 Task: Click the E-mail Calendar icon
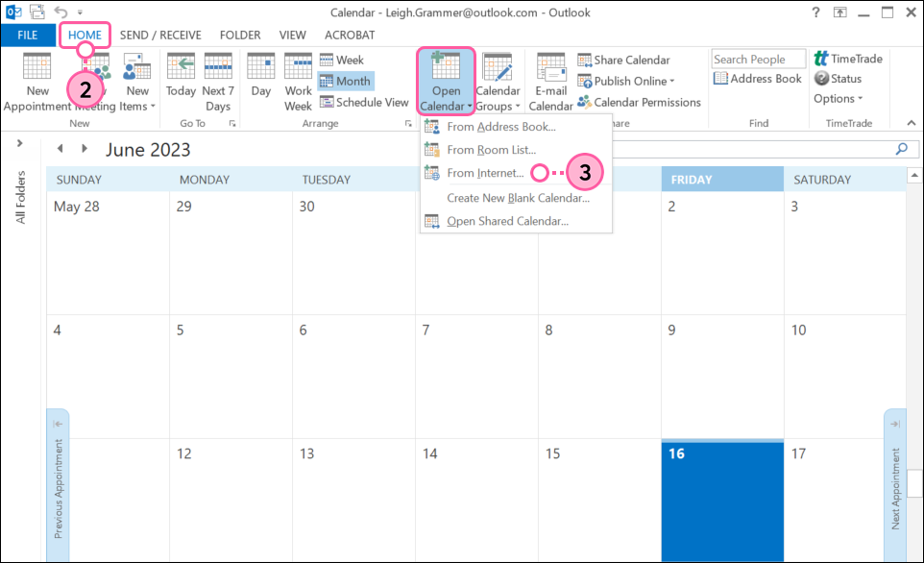click(551, 82)
